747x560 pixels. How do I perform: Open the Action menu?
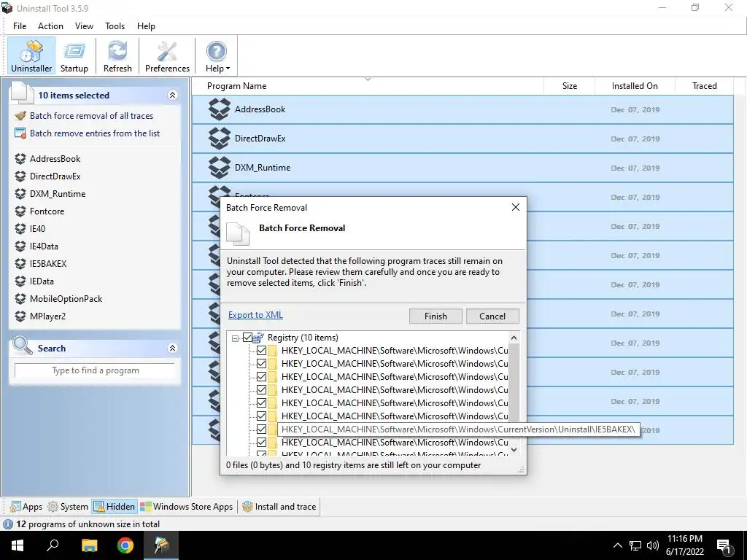click(50, 26)
